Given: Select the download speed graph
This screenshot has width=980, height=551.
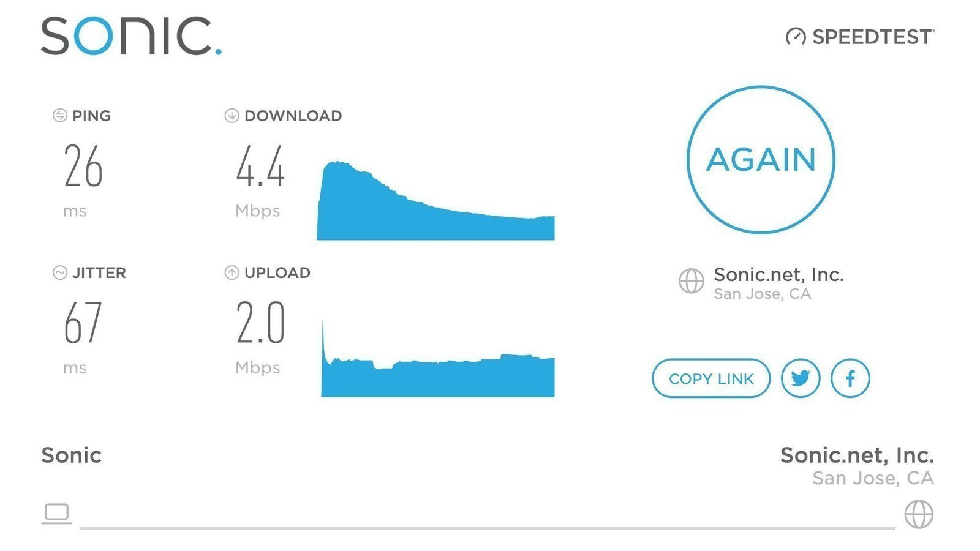Looking at the screenshot, I should [435, 208].
